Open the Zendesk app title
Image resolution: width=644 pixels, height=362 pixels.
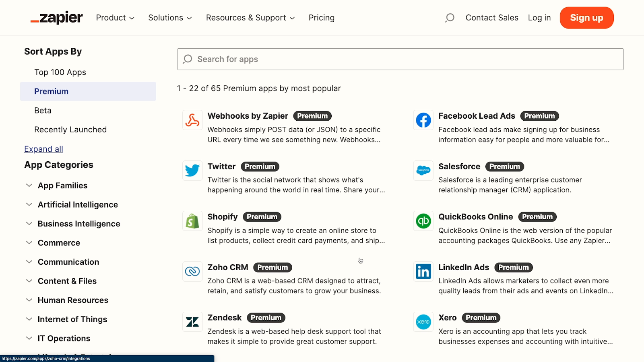point(225,318)
